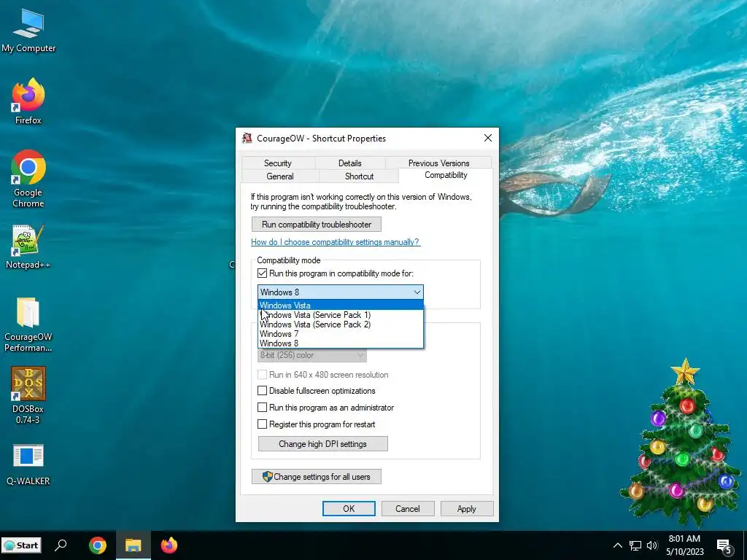Select the Compatibility tab
This screenshot has height=560, width=747.
[446, 175]
